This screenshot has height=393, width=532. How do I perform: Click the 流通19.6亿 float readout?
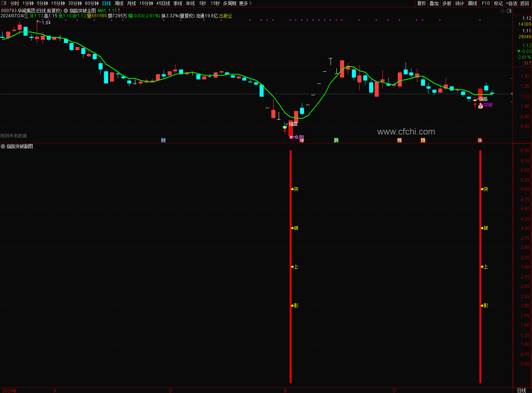207,16
